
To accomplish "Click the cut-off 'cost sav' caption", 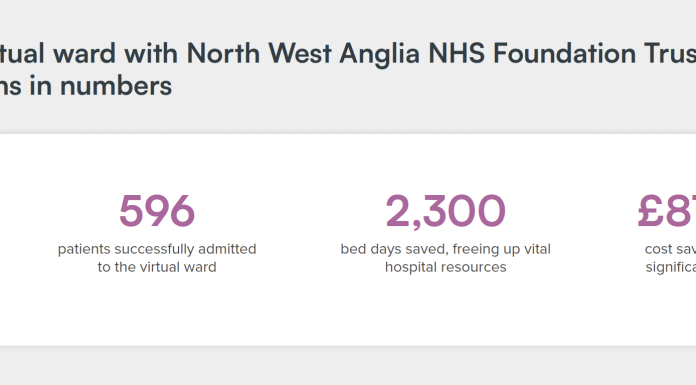I will tap(670, 249).
